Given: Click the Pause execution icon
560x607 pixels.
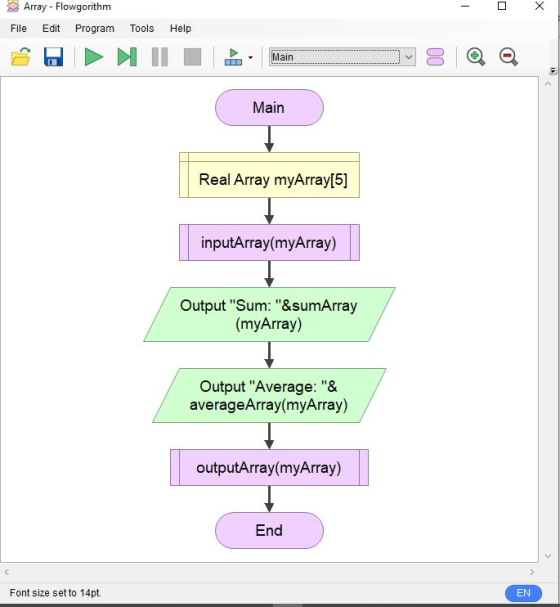Looking at the screenshot, I should [x=160, y=57].
